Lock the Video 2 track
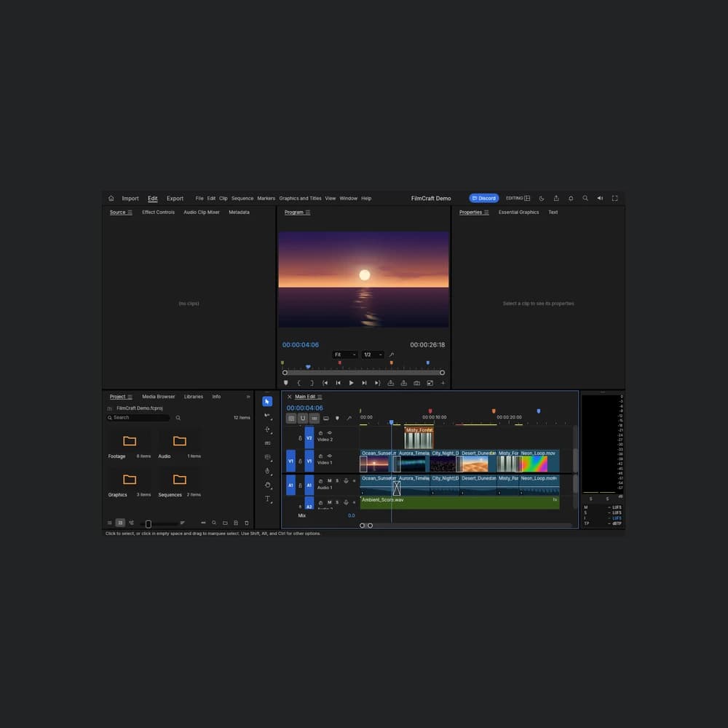 click(x=300, y=438)
